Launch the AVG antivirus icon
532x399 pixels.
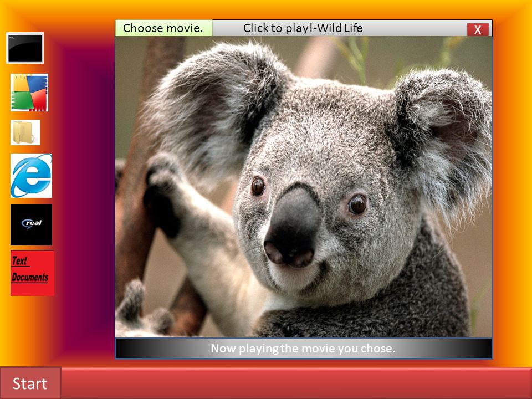(29, 93)
